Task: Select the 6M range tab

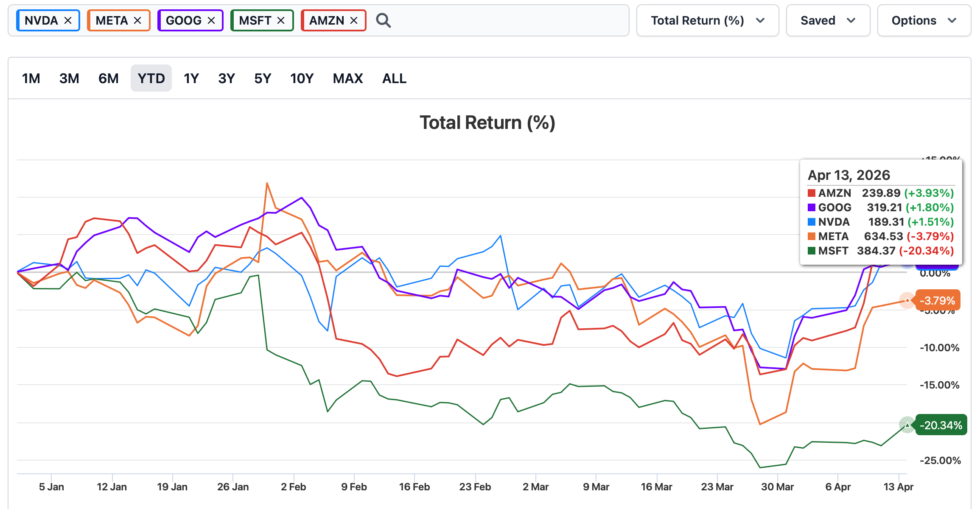Action: coord(108,78)
